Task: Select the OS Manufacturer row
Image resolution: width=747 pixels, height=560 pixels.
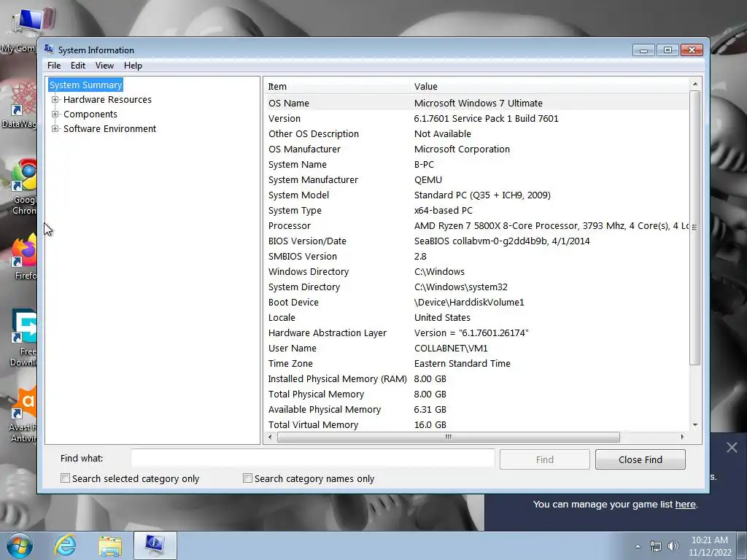Action: point(476,149)
